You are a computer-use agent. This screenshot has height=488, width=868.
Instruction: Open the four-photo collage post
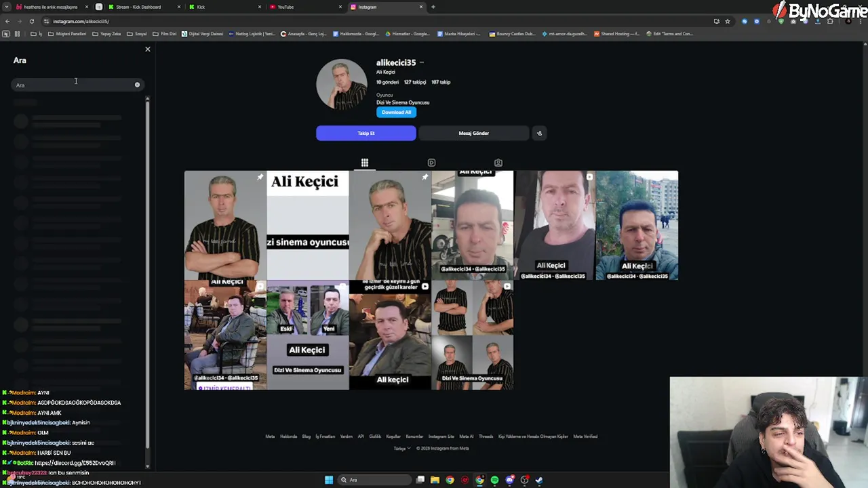pyautogui.click(x=473, y=335)
